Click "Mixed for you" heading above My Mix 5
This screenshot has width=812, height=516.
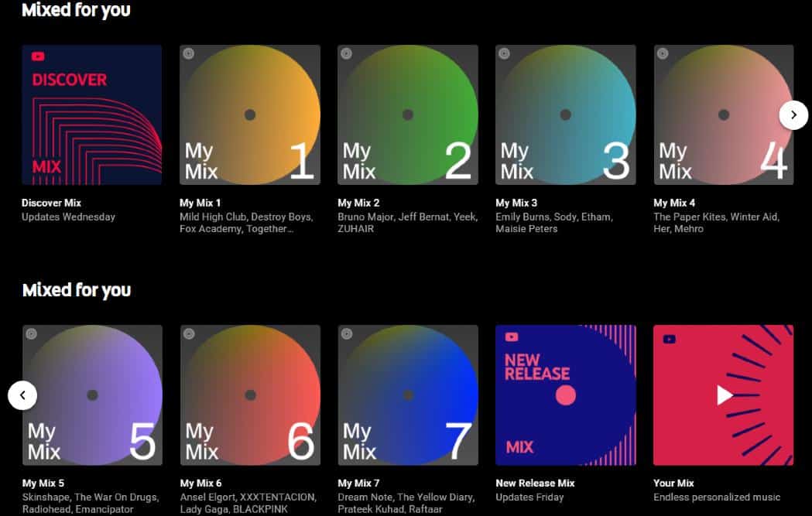click(x=77, y=290)
